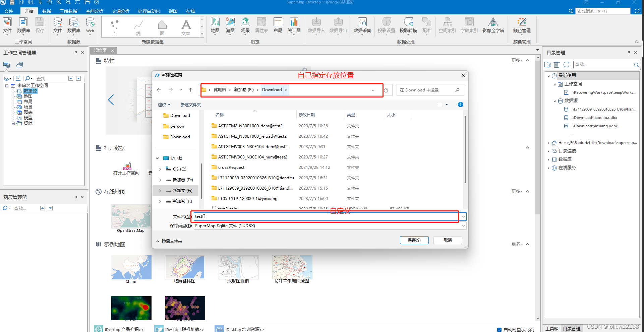Screen dimensions: 644x332
Task: Create a new line dataset
Action: point(138,27)
